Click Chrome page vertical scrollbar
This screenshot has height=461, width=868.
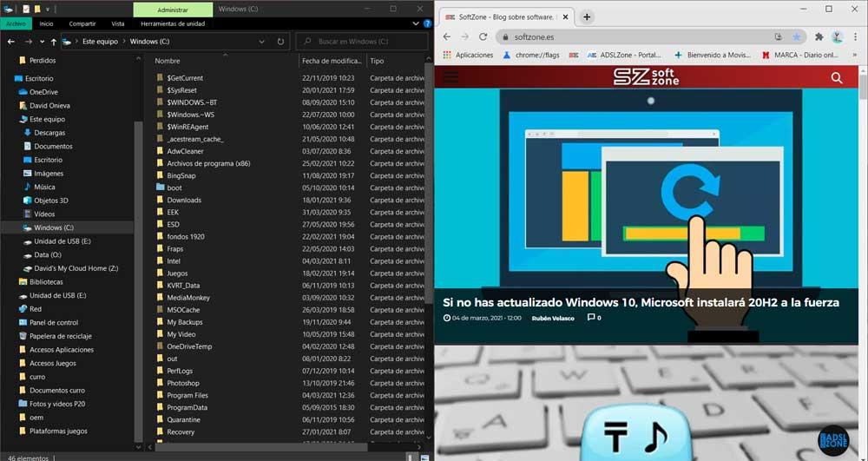pyautogui.click(x=863, y=87)
